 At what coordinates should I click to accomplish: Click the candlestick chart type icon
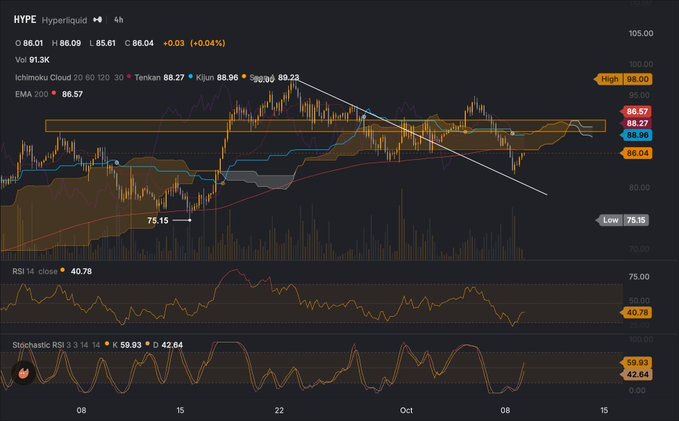[x=98, y=19]
